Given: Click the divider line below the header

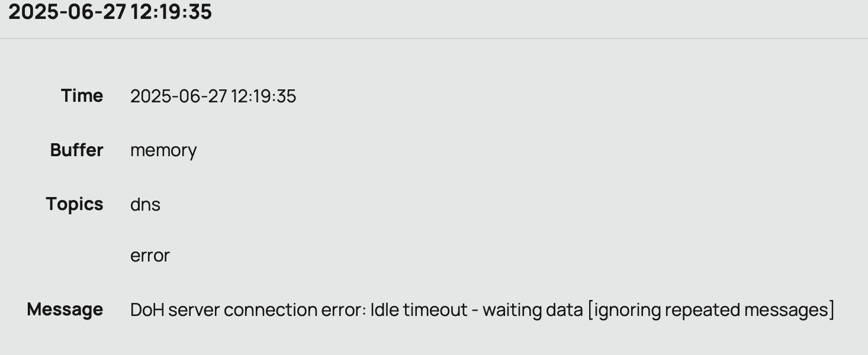Looking at the screenshot, I should click(434, 38).
